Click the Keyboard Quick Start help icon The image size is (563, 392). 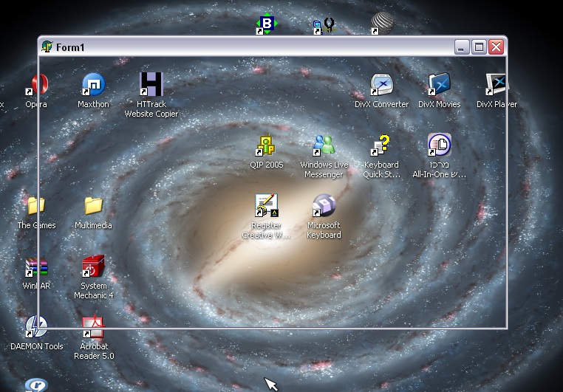381,146
